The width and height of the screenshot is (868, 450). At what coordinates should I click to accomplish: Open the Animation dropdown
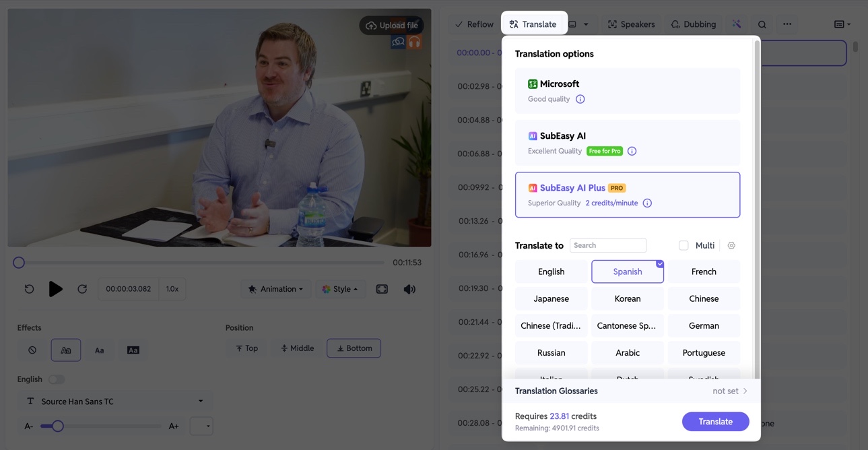(275, 289)
